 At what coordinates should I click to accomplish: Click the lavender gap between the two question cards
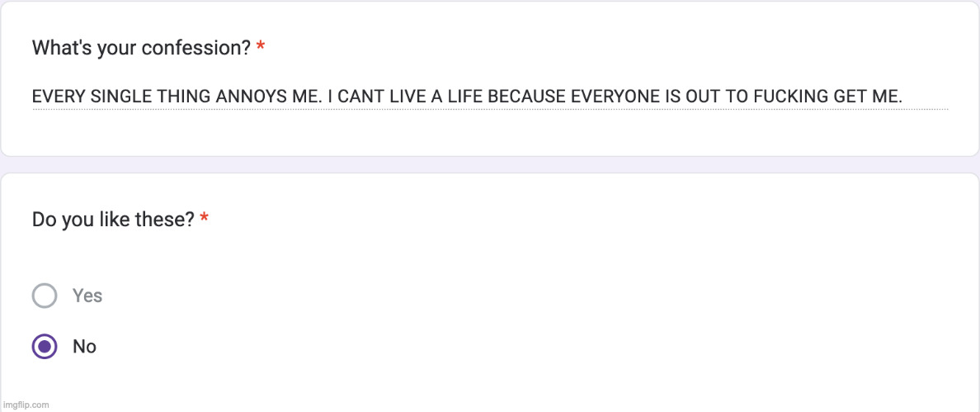pos(490,164)
